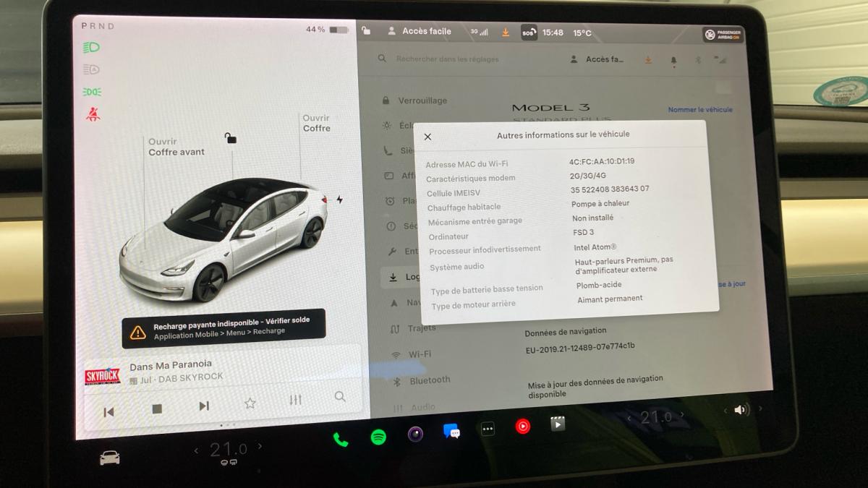Tap the battery 44% indicator
The width and height of the screenshot is (868, 488).
click(327, 30)
